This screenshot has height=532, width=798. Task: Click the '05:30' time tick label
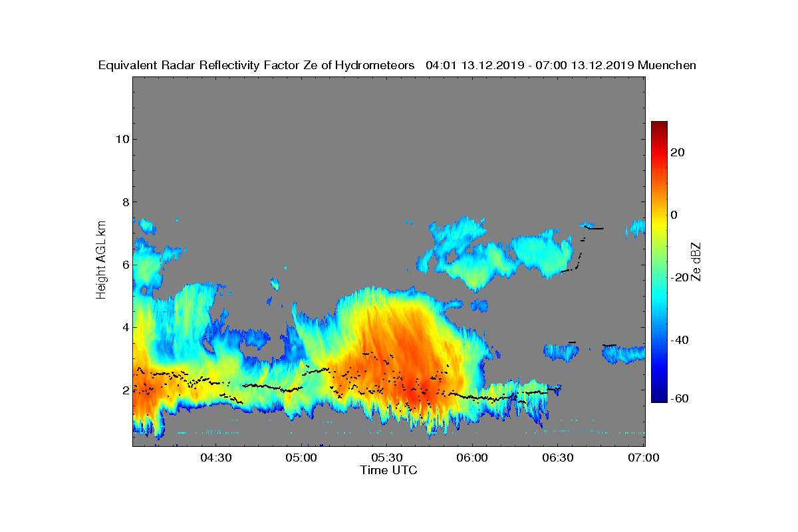pyautogui.click(x=387, y=458)
